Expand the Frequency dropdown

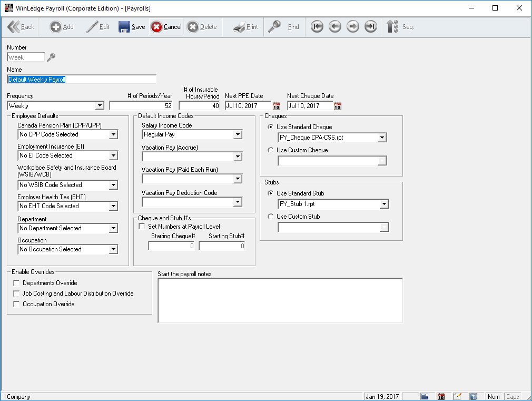click(x=100, y=106)
